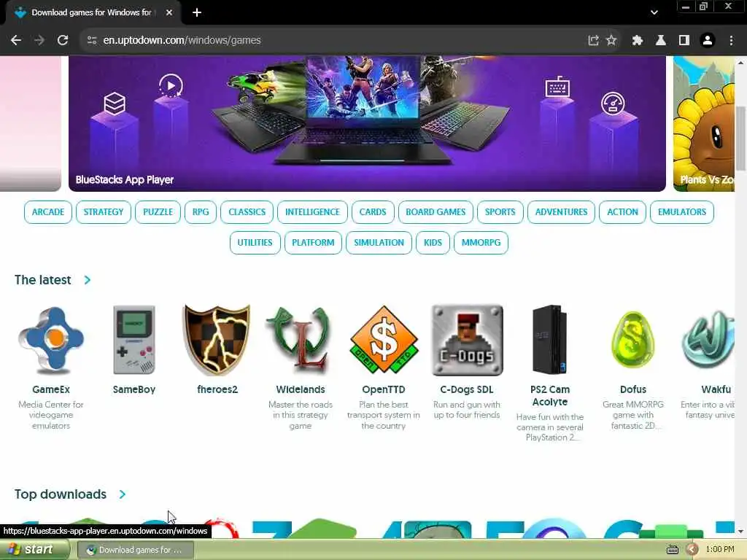Expand the tab search dropdown arrow
Image resolution: width=747 pixels, height=560 pixels.
(x=654, y=12)
